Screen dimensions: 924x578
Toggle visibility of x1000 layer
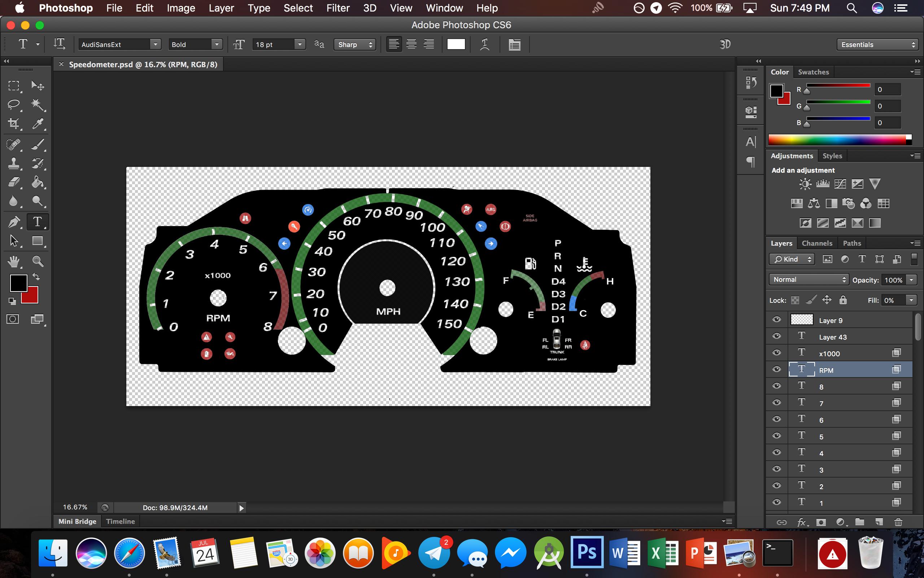[777, 353]
